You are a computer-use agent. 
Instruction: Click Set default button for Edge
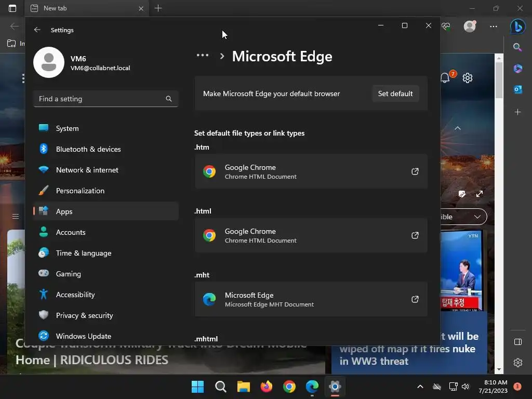395,94
